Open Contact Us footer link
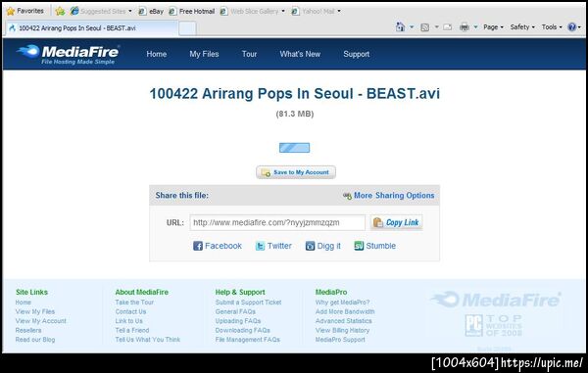The image size is (588, 373). tap(130, 311)
